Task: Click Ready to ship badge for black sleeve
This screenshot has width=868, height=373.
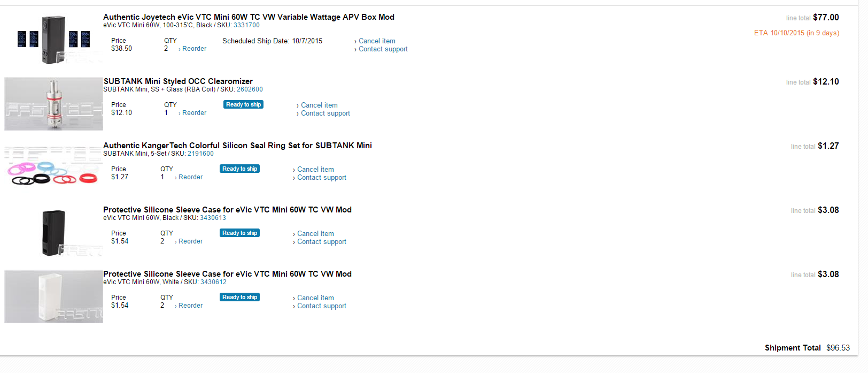Action: click(239, 233)
